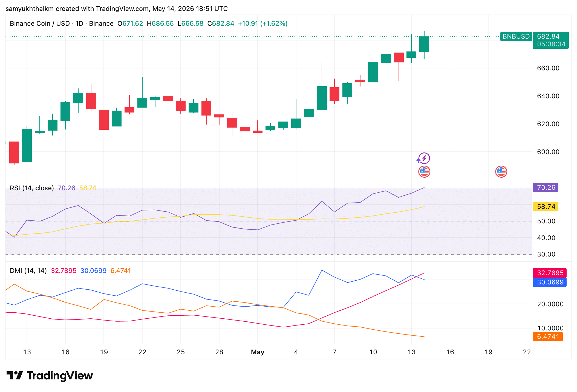The width and height of the screenshot is (577, 392).
Task: Click the US flag event icon below May 14 candle
Action: coord(424,172)
